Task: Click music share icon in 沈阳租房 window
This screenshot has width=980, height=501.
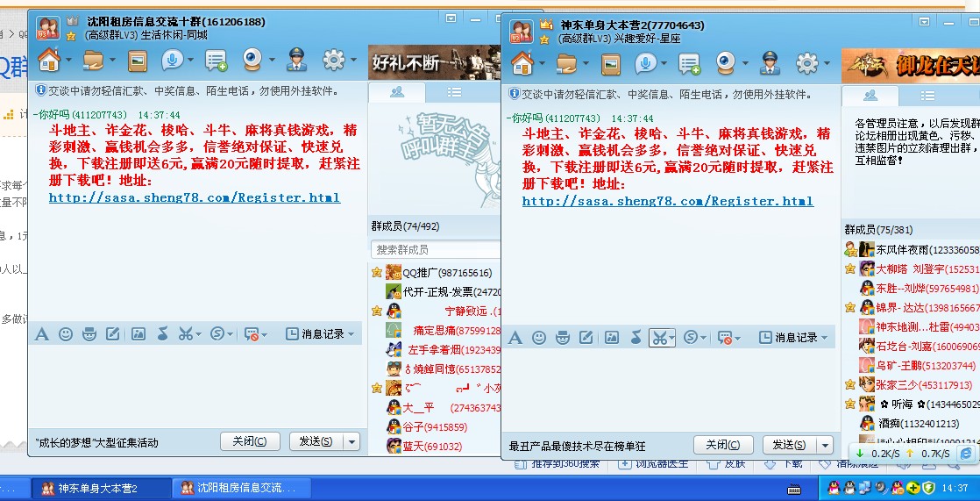Action: pos(162,334)
